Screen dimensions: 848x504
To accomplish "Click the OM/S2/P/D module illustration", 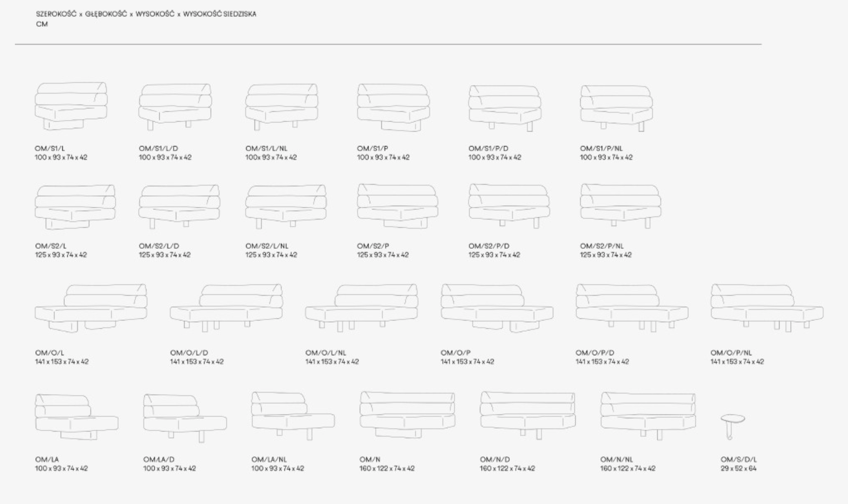I will click(509, 206).
